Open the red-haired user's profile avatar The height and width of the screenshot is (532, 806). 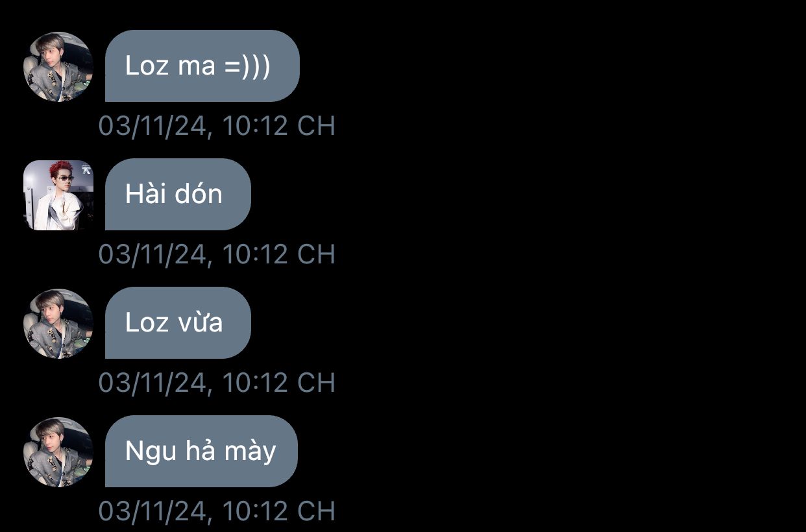(x=58, y=195)
